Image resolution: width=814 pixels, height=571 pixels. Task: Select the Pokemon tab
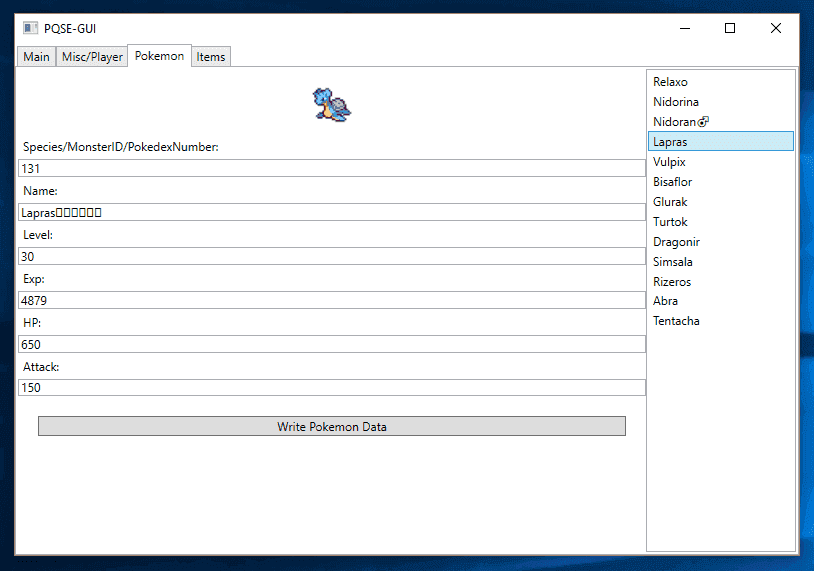pyautogui.click(x=159, y=56)
